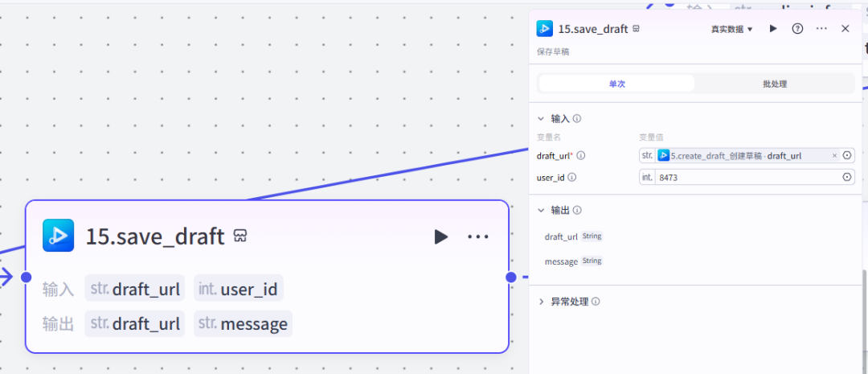Click user_id input tag on canvas node
The width and height of the screenshot is (868, 374).
pyautogui.click(x=239, y=288)
